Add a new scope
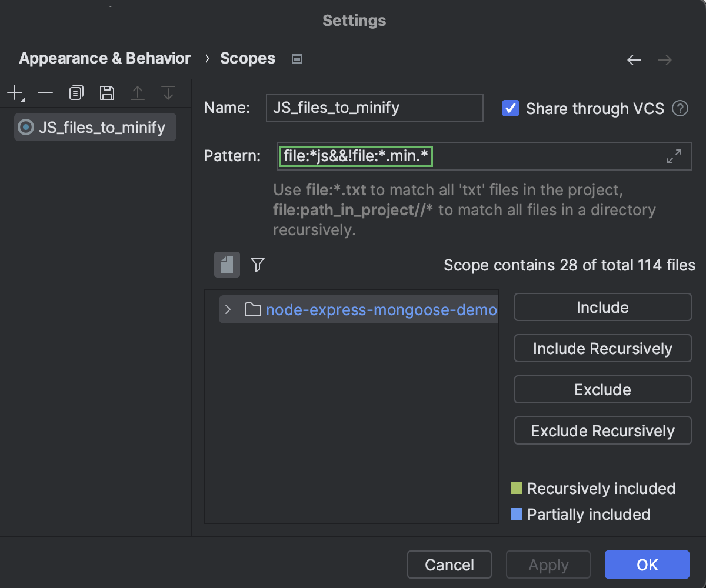The image size is (706, 588). pos(13,92)
